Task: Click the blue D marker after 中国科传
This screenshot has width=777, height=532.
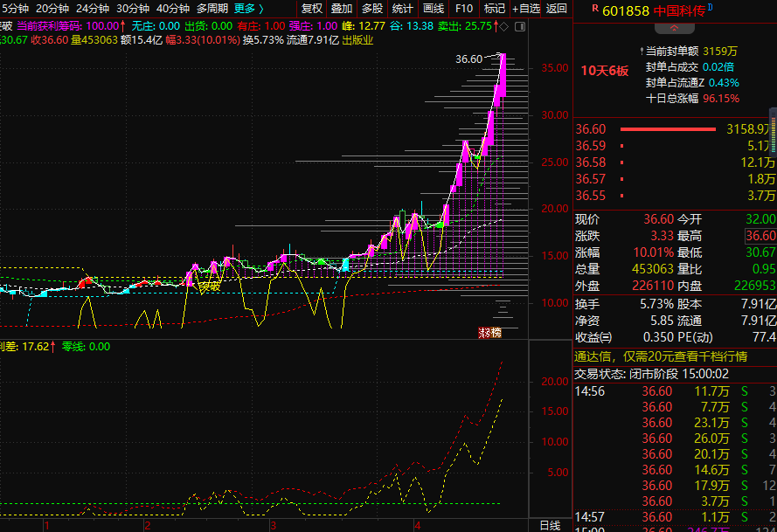Action: click(710, 7)
